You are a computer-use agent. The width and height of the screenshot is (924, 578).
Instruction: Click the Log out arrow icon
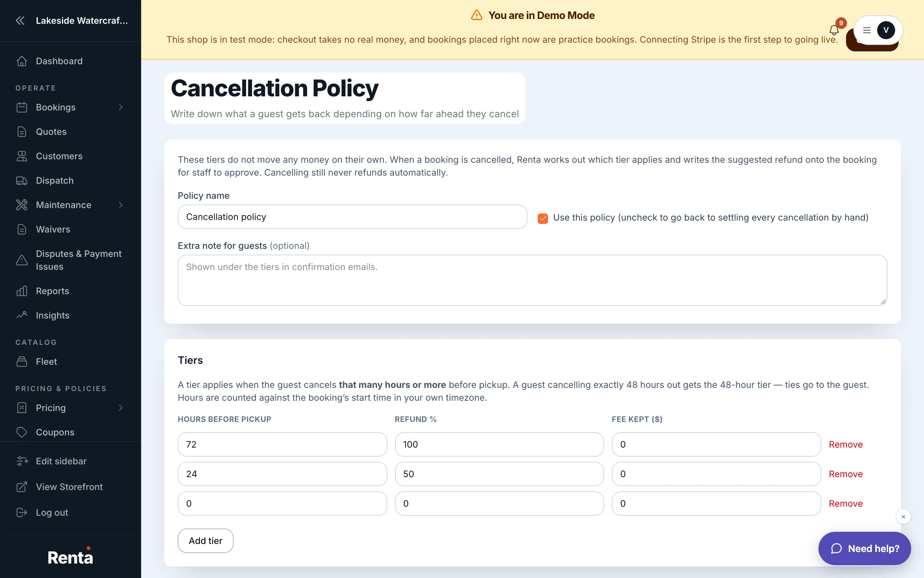coord(22,512)
